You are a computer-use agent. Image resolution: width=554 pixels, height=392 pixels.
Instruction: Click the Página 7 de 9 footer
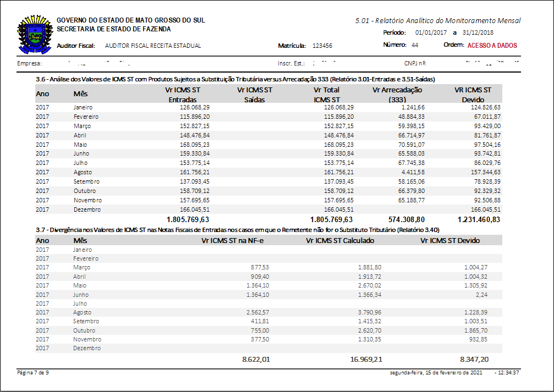coord(33,373)
